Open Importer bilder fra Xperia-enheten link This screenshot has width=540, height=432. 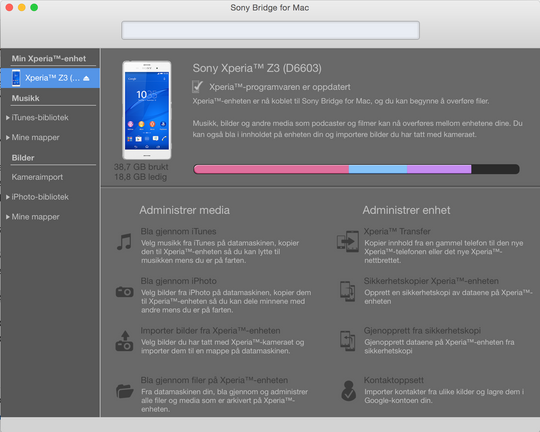pos(210,331)
